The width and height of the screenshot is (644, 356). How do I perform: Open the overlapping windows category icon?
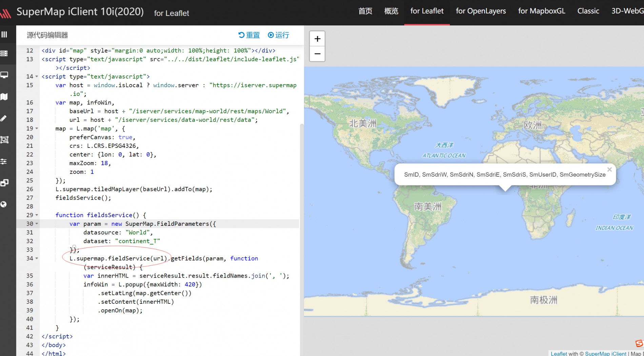click(4, 183)
